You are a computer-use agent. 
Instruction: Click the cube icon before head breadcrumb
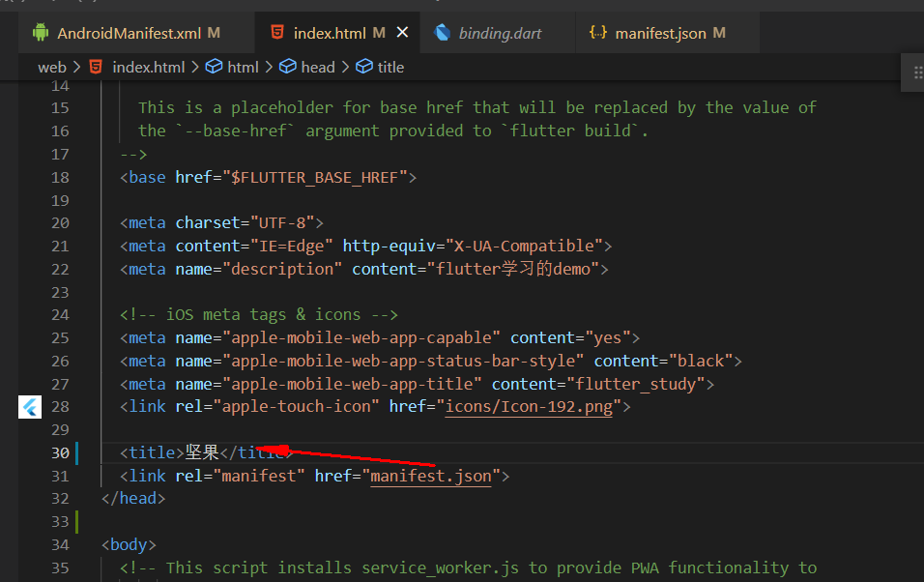(288, 67)
